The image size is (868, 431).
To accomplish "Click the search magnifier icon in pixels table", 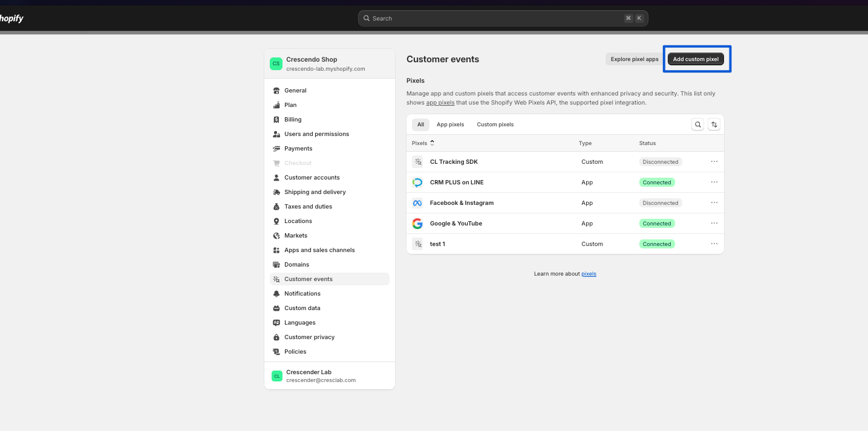I will pyautogui.click(x=698, y=125).
